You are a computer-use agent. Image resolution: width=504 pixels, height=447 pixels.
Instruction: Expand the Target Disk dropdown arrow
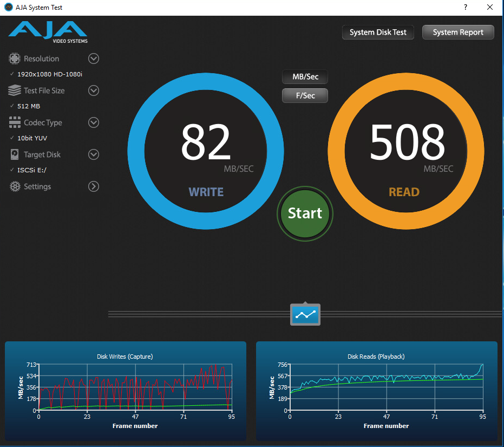(x=94, y=154)
